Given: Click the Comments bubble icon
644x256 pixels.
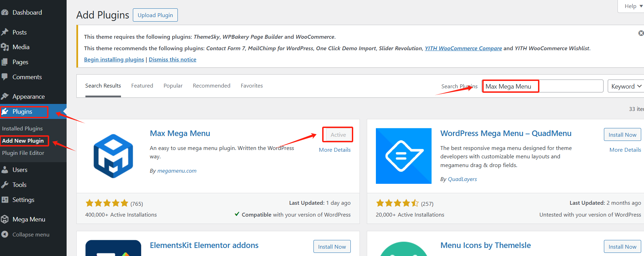Looking at the screenshot, I should (x=5, y=77).
